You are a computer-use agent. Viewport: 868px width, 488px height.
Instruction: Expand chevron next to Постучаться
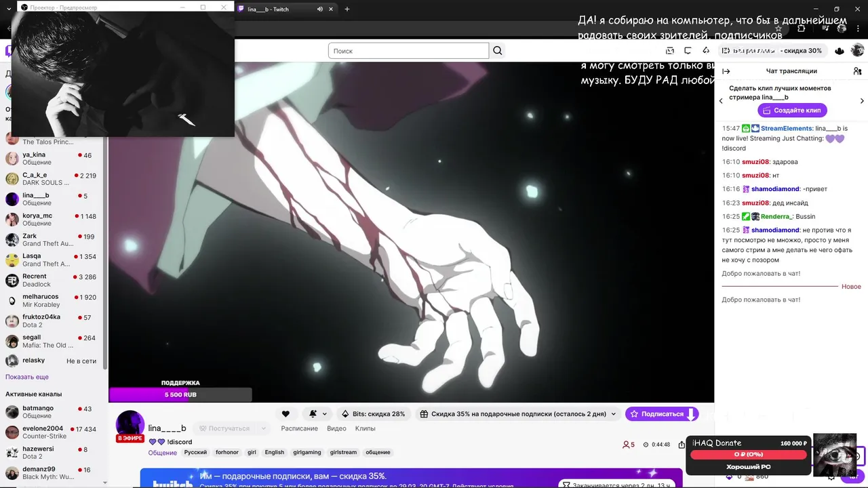point(264,428)
